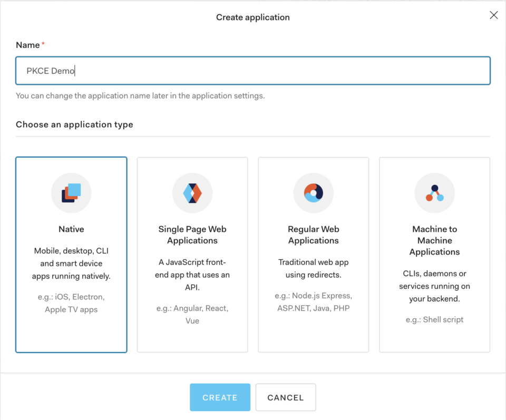Close the Create application dialog

[x=493, y=15]
